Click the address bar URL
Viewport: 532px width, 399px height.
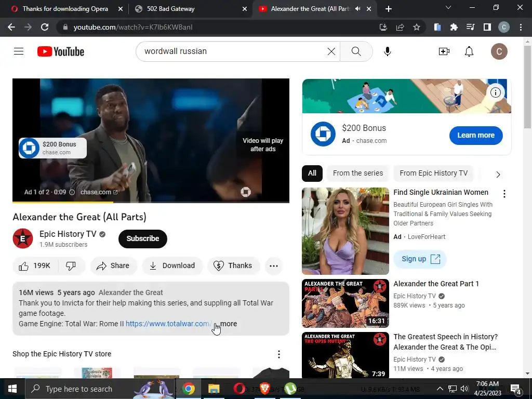point(132,27)
